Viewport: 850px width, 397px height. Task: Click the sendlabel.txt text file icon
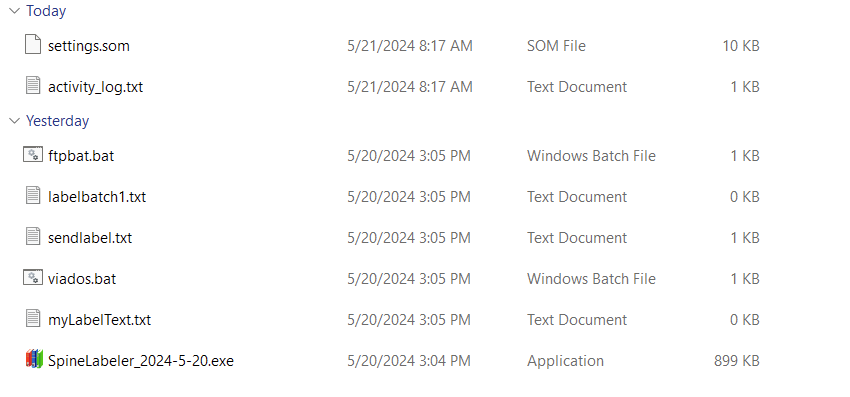[x=33, y=236]
